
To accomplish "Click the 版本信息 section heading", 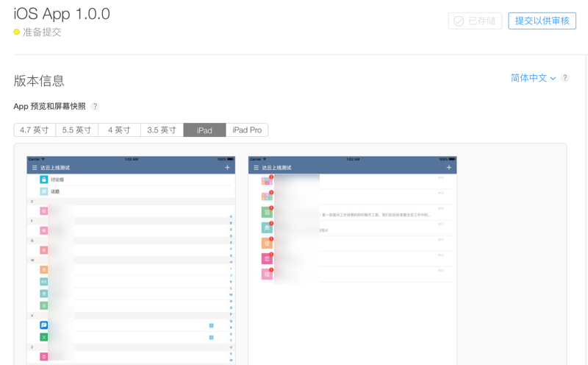I will (x=39, y=81).
